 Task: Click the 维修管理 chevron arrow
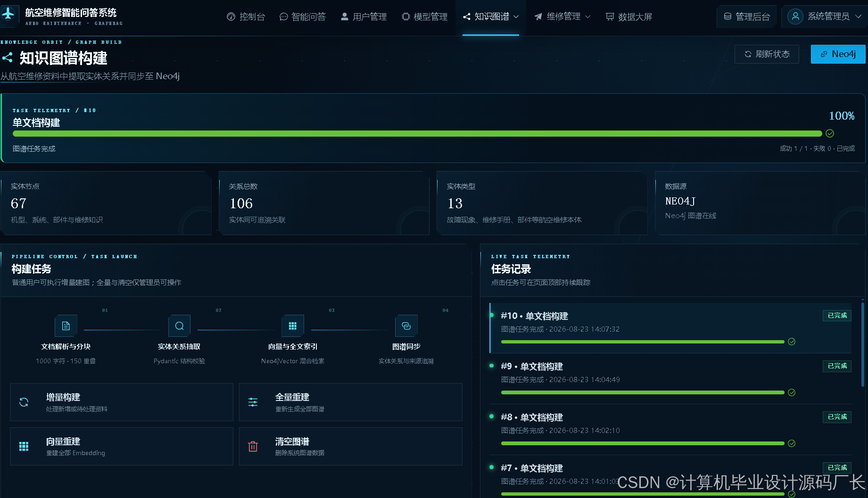pyautogui.click(x=587, y=17)
